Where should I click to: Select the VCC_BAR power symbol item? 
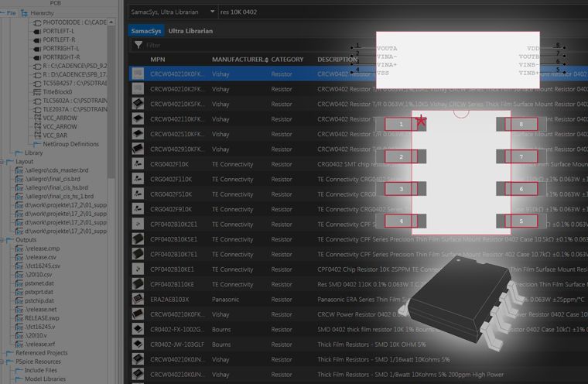55,135
